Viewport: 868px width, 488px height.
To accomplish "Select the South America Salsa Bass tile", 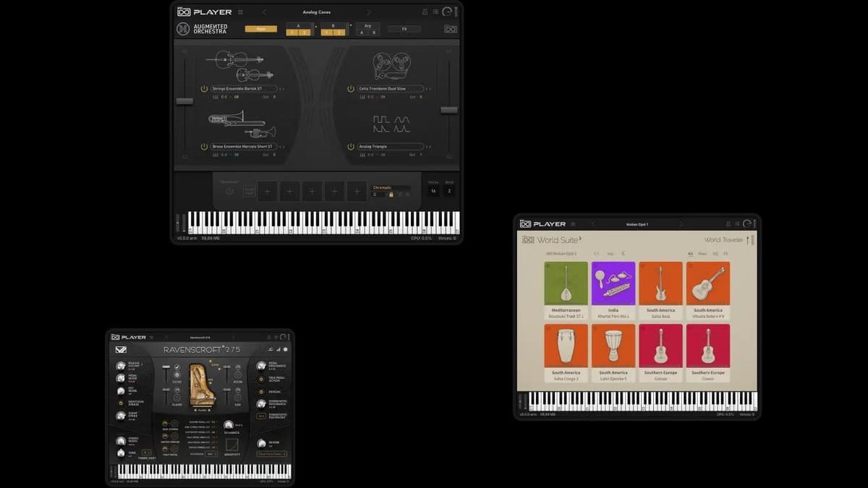I will [660, 291].
